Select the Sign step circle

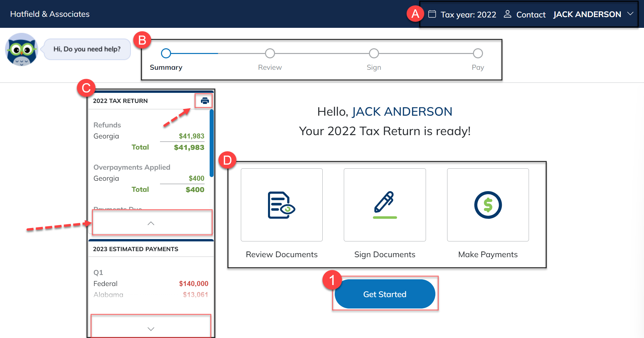point(374,53)
